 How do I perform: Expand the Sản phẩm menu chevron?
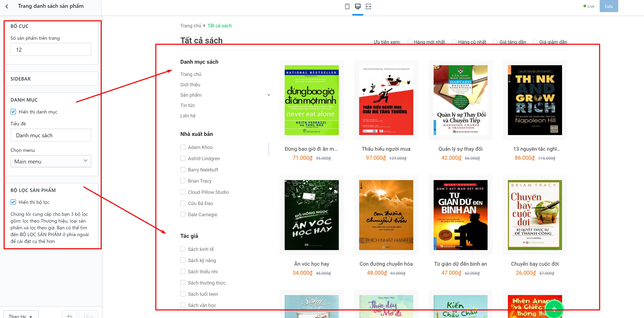[x=269, y=95]
